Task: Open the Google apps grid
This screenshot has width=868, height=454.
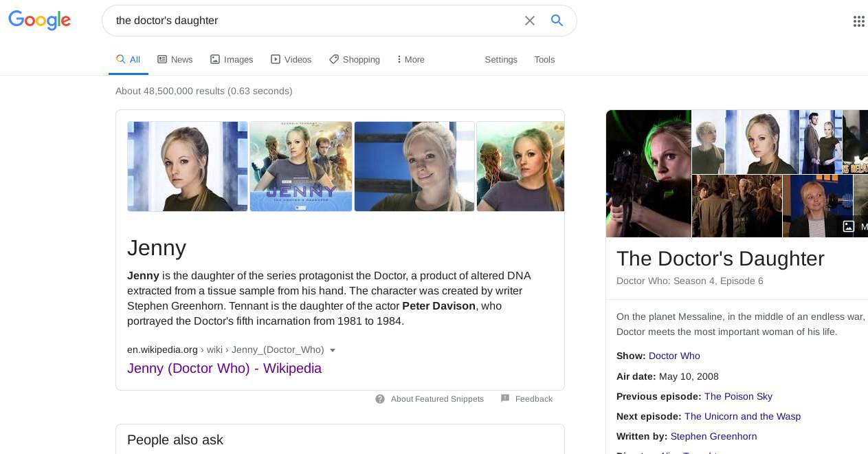Action: pos(858,21)
